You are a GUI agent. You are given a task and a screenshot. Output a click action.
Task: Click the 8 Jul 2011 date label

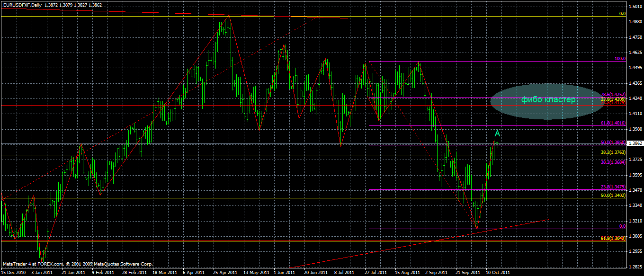[345, 273]
